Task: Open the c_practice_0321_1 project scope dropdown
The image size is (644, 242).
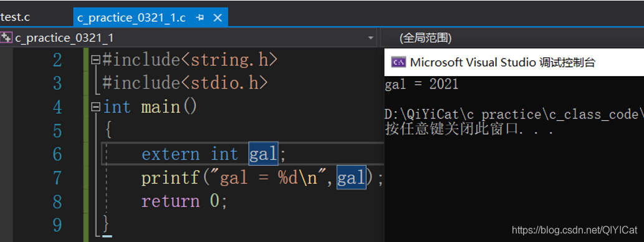Action: pos(371,38)
